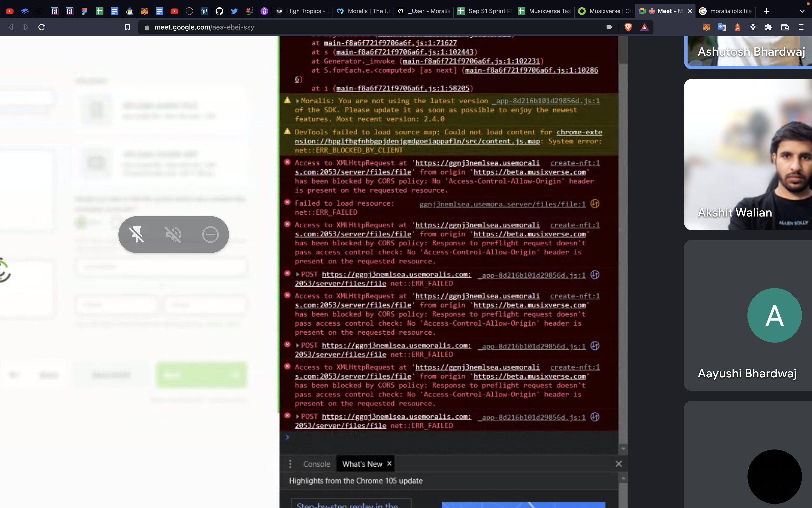
Task: Select the participant tile with black avatar
Action: (x=748, y=454)
